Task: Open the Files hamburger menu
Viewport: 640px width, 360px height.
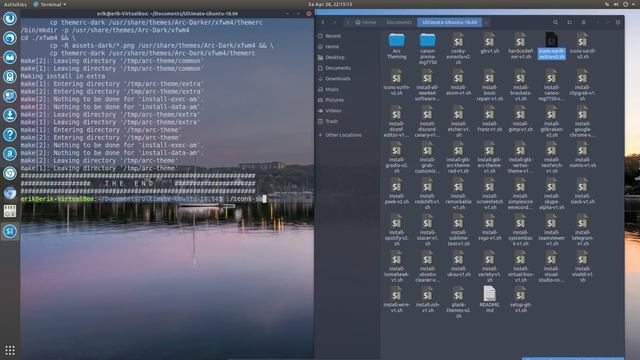Action: 584,22
